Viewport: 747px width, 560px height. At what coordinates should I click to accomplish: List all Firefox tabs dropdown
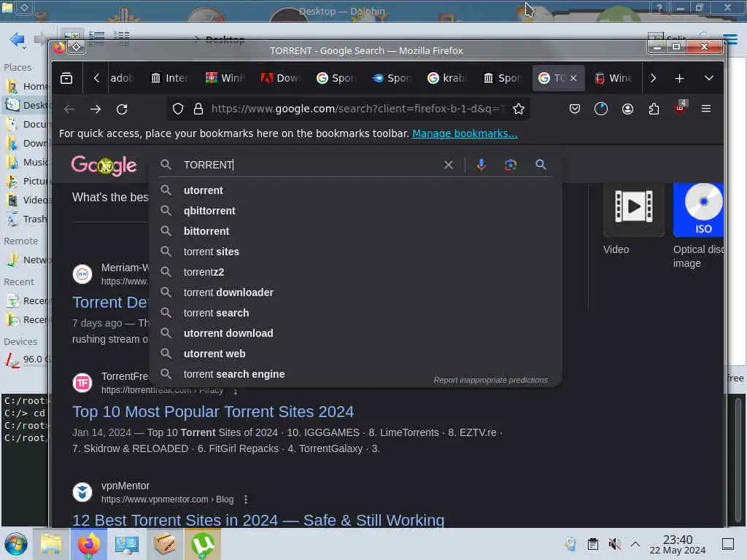tap(709, 78)
